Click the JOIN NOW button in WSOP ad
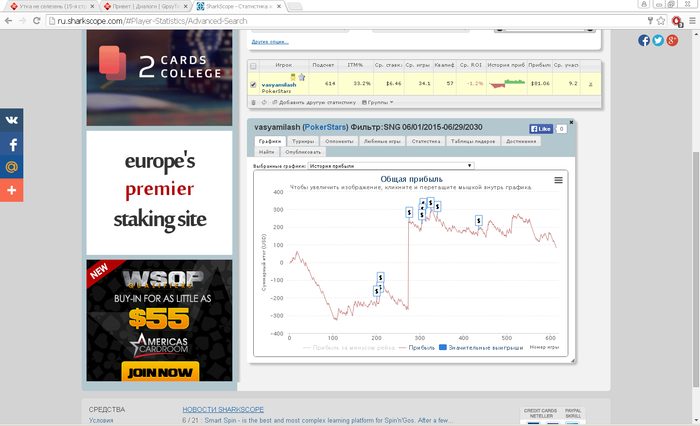This screenshot has width=700, height=426. [160, 372]
